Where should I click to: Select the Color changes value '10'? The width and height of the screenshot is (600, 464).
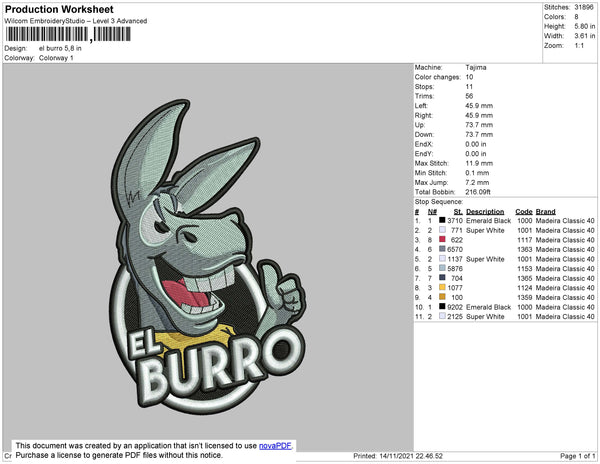pyautogui.click(x=469, y=77)
